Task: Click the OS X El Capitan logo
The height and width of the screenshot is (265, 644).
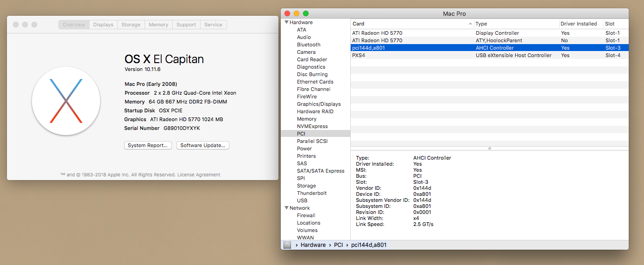Action: tap(66, 101)
